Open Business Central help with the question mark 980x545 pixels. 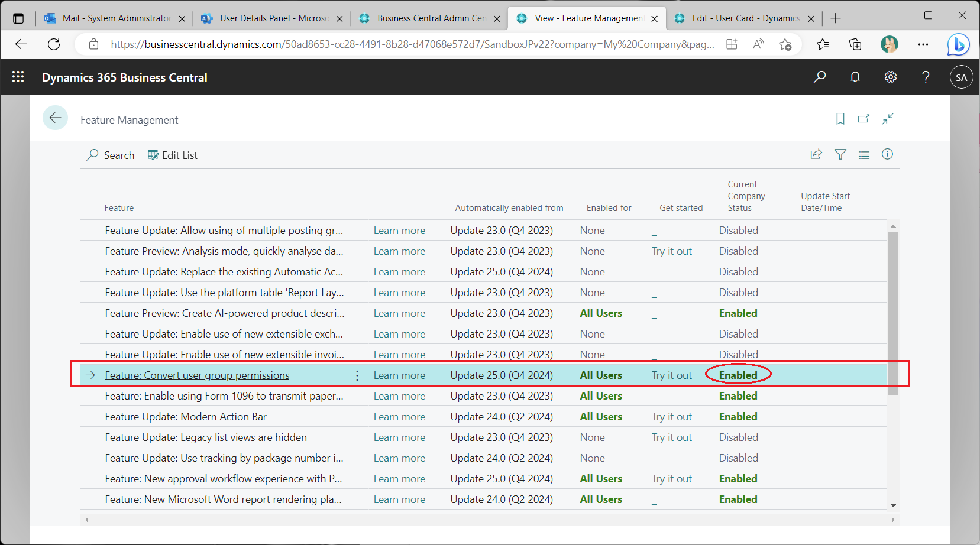click(x=926, y=77)
